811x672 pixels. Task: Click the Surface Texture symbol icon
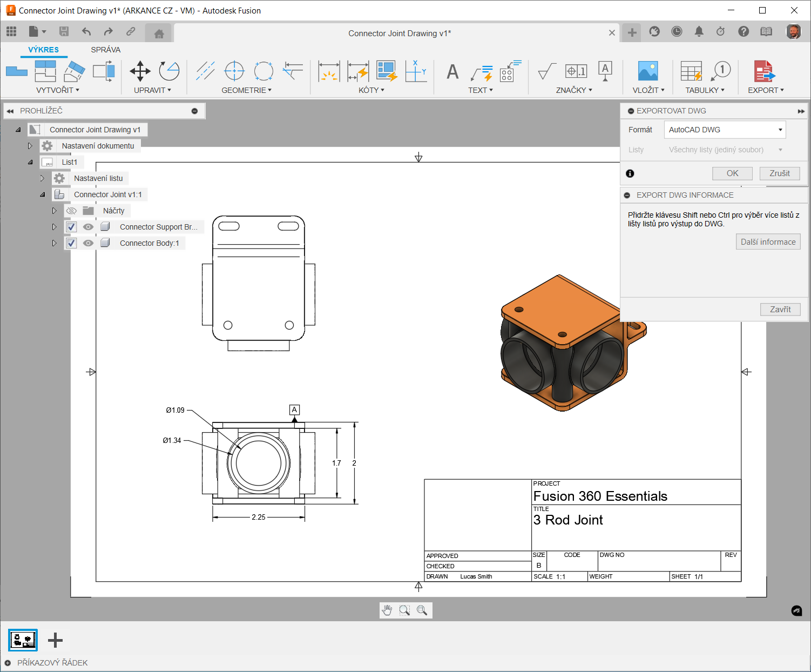546,71
